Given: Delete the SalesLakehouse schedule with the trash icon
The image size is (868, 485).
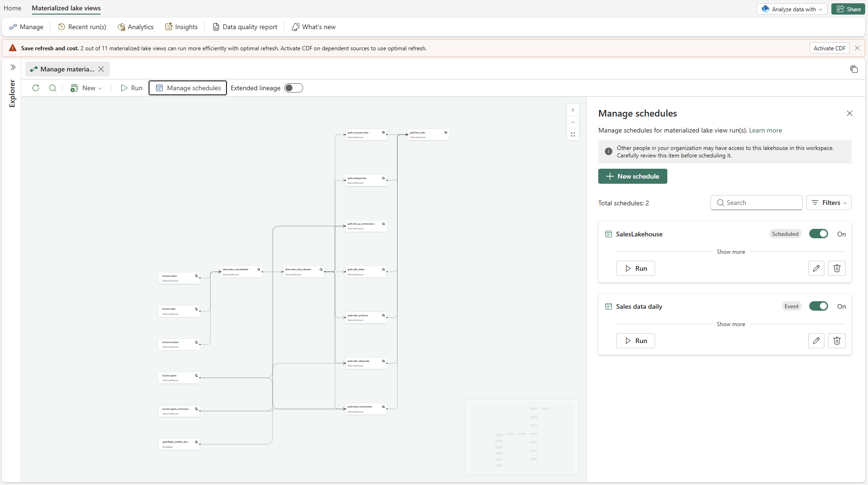Looking at the screenshot, I should (x=837, y=268).
